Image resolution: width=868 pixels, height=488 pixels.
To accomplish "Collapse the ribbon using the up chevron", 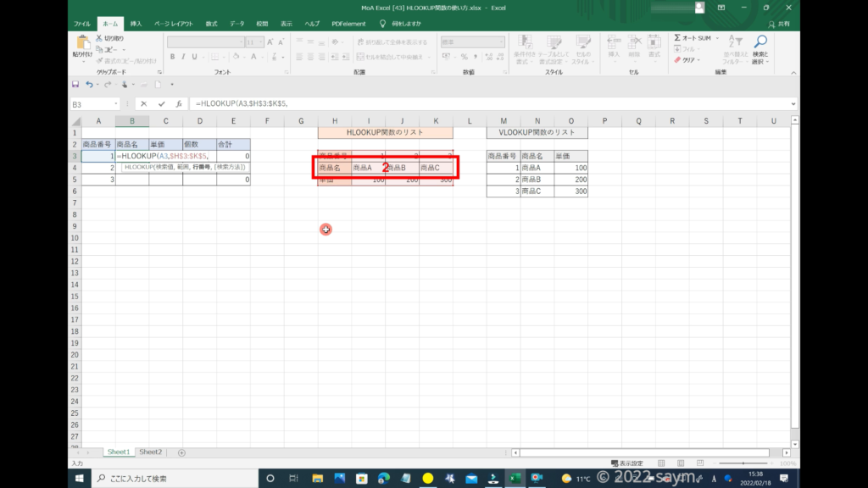I will pyautogui.click(x=793, y=73).
